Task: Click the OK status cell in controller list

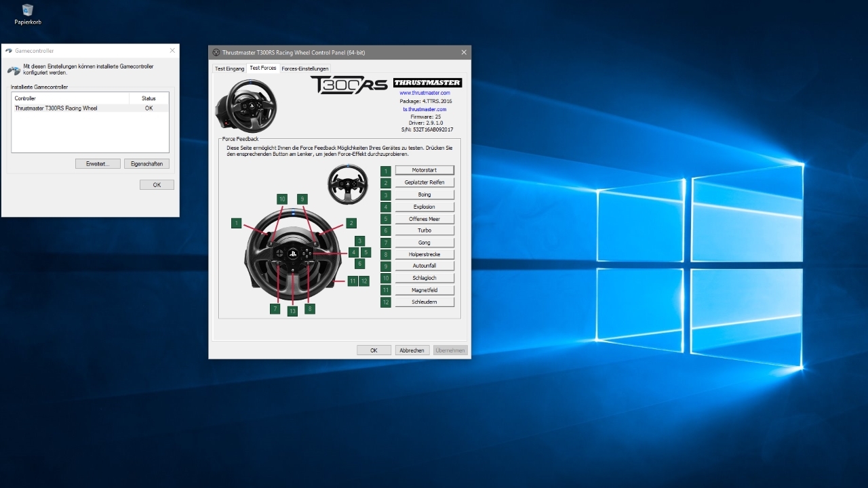Action: [x=149, y=108]
